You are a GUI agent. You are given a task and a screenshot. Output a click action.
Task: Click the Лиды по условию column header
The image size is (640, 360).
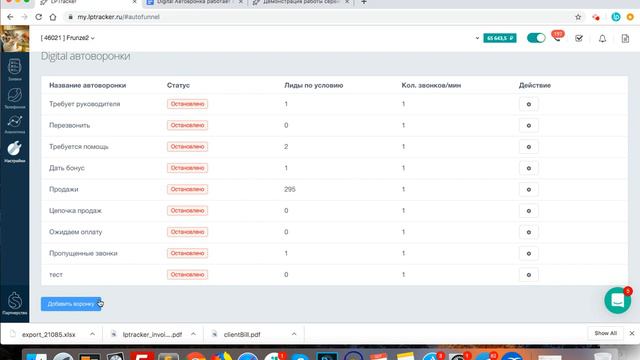[x=313, y=85]
